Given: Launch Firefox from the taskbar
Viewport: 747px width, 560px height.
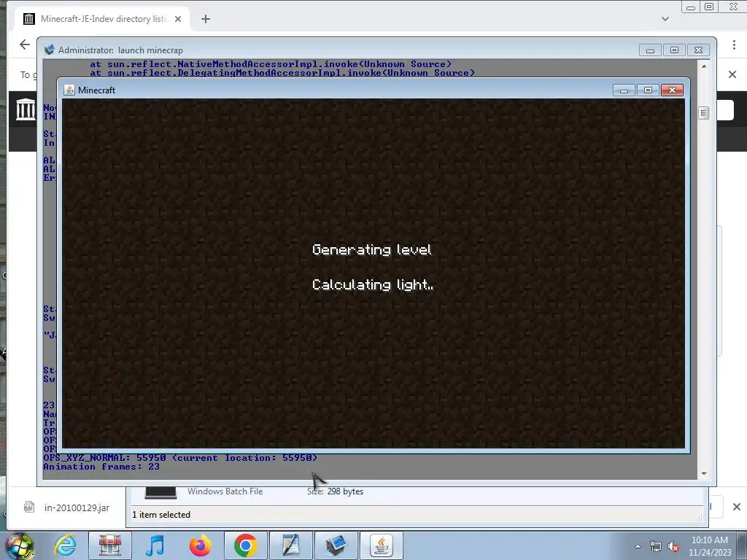Looking at the screenshot, I should [x=200, y=545].
